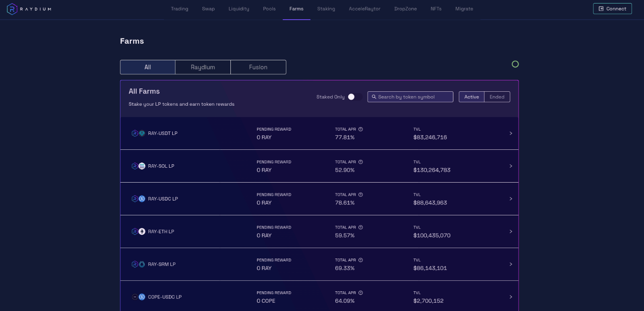Open the Staking page in navigation
Image resolution: width=644 pixels, height=311 pixels.
(326, 9)
